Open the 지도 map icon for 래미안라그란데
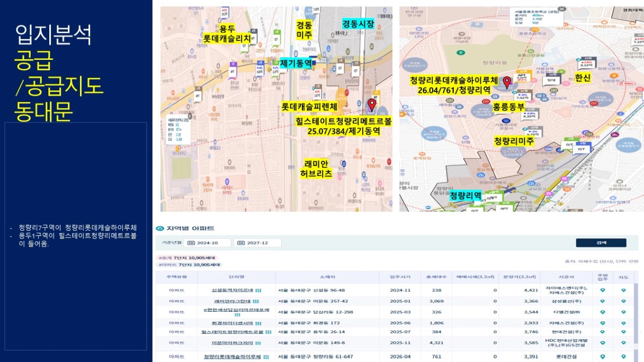This screenshot has width=644, height=362. [623, 301]
